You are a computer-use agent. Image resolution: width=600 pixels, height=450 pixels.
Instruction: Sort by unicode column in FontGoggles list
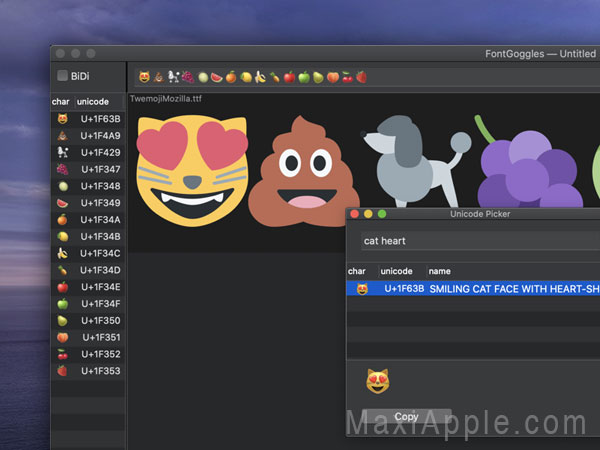99,102
